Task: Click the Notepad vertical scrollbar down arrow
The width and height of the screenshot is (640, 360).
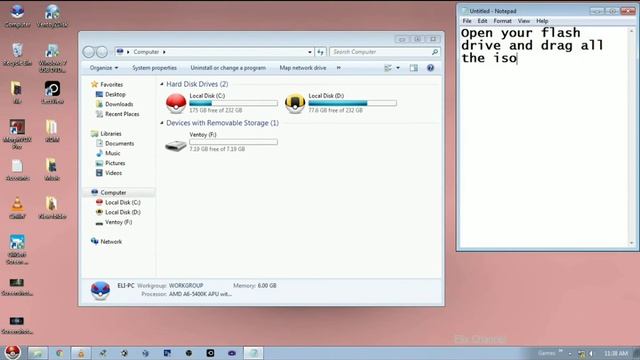Action: (632, 243)
